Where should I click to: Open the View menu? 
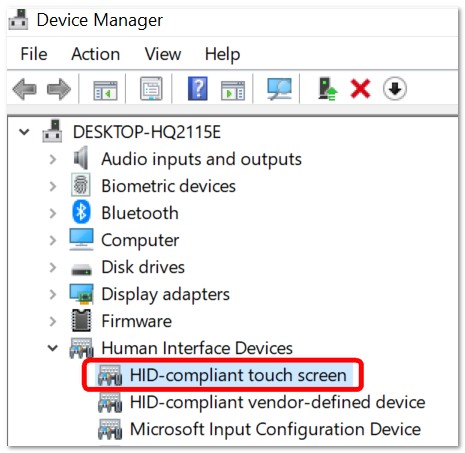coord(163,54)
